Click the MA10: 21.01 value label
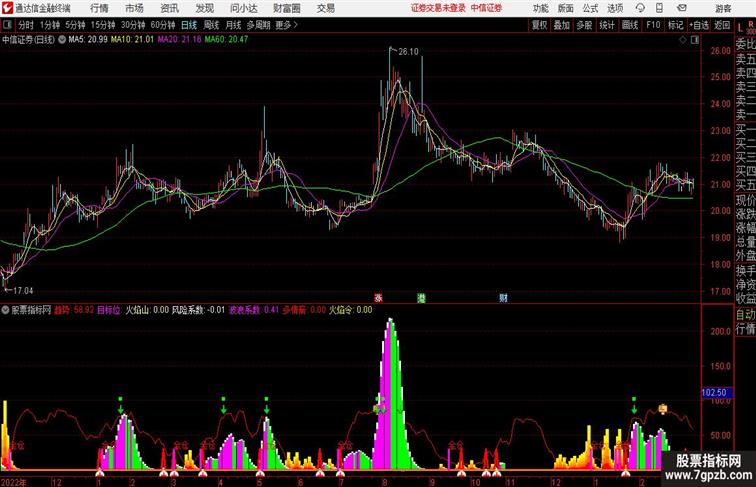756x487 pixels. point(132,40)
